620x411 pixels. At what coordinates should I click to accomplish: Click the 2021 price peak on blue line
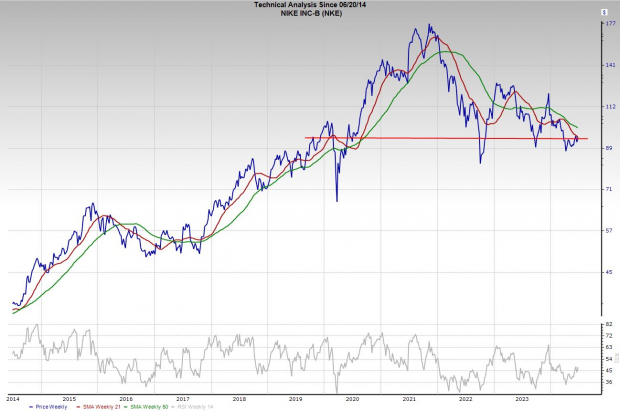point(429,26)
